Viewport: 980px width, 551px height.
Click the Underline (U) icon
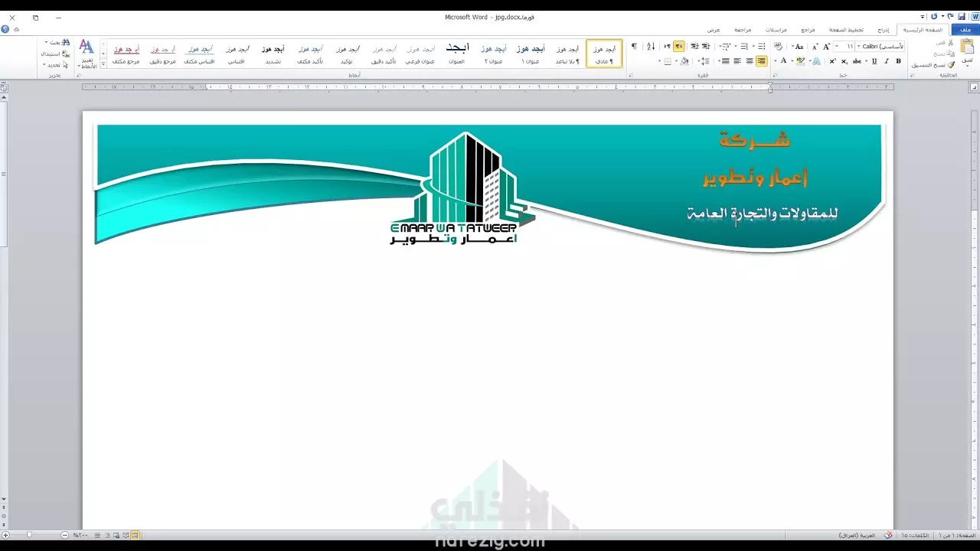pyautogui.click(x=874, y=61)
